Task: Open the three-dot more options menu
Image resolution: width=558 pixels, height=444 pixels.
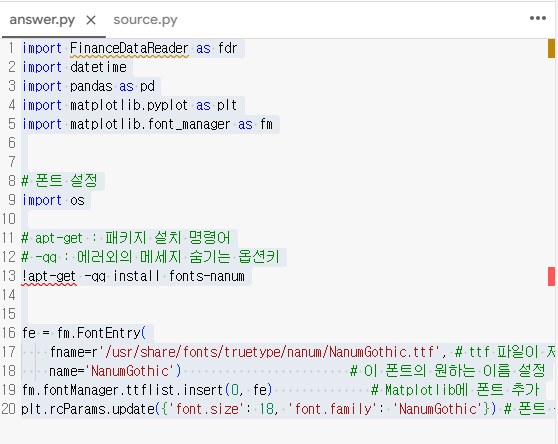Action: click(x=538, y=18)
